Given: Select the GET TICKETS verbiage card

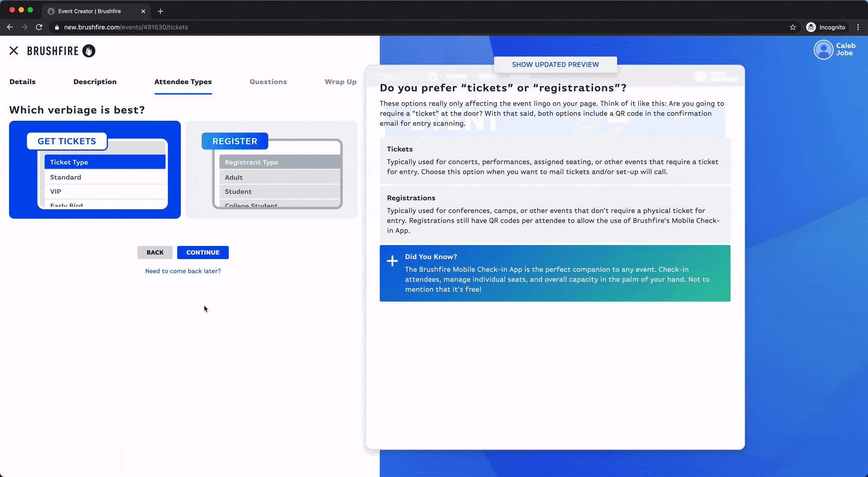Looking at the screenshot, I should pyautogui.click(x=95, y=170).
